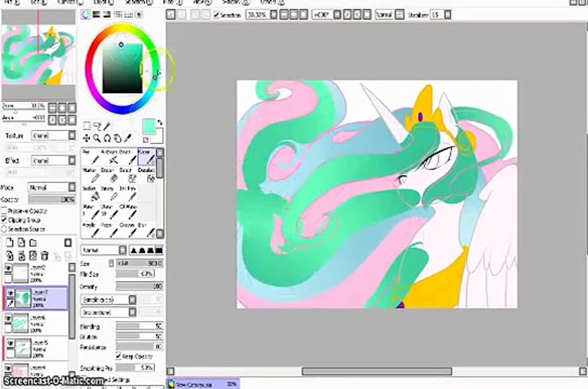Open the Effect dropdown
Screen dimensions: 588x389
coord(54,161)
